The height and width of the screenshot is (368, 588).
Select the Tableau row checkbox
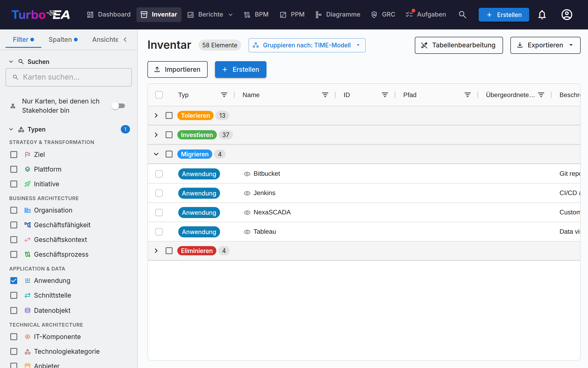coord(159,232)
